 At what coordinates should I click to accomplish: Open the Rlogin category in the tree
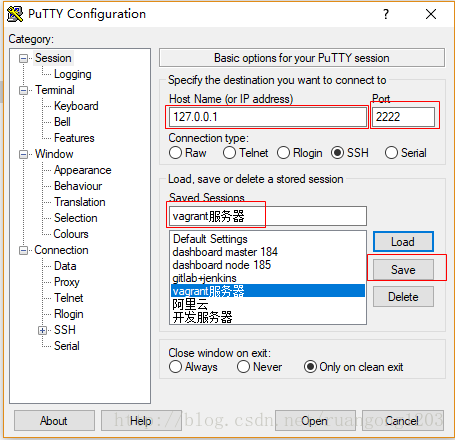(69, 314)
